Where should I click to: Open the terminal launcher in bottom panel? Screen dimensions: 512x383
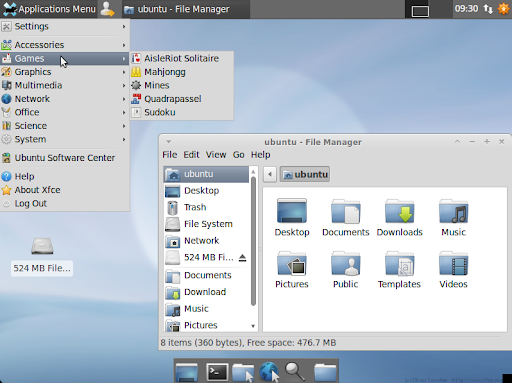click(217, 372)
